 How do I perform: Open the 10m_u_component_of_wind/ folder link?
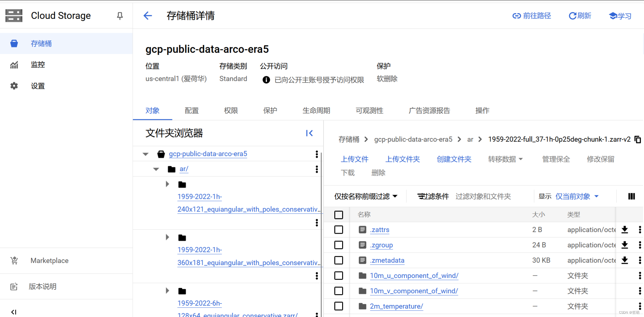click(414, 276)
